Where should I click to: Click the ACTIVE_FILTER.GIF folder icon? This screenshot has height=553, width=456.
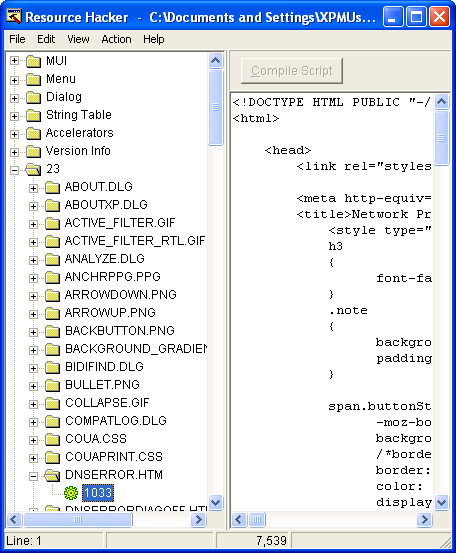pos(53,223)
